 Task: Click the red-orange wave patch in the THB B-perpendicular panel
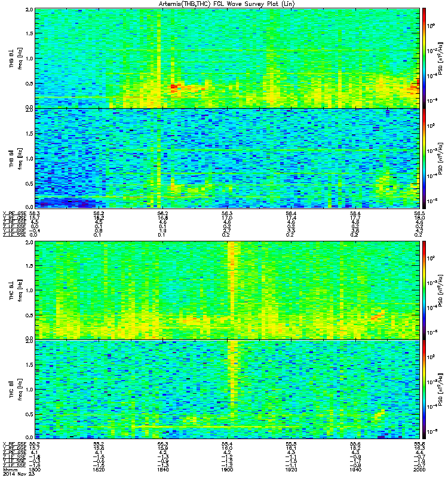click(174, 87)
